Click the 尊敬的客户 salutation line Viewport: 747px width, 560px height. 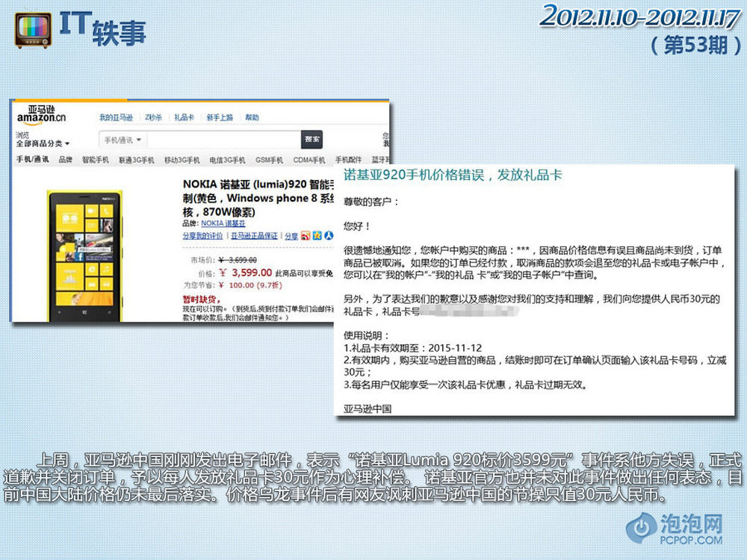371,202
